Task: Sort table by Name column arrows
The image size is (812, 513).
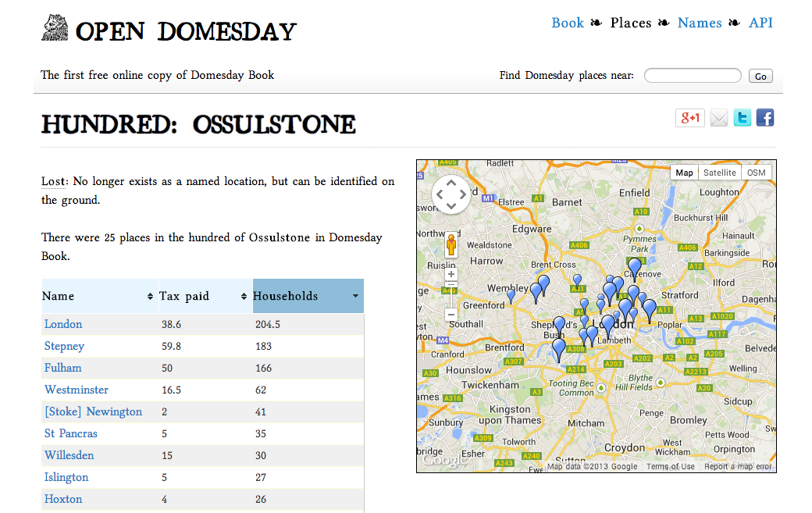Action: click(150, 296)
